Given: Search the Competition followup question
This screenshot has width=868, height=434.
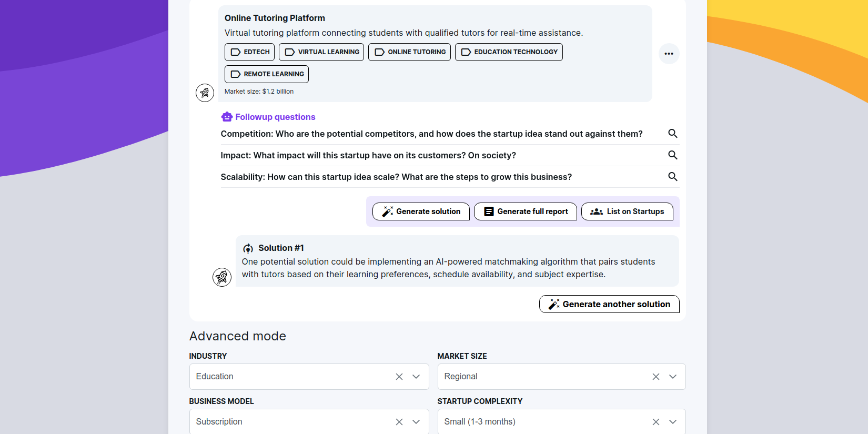Looking at the screenshot, I should [x=672, y=134].
